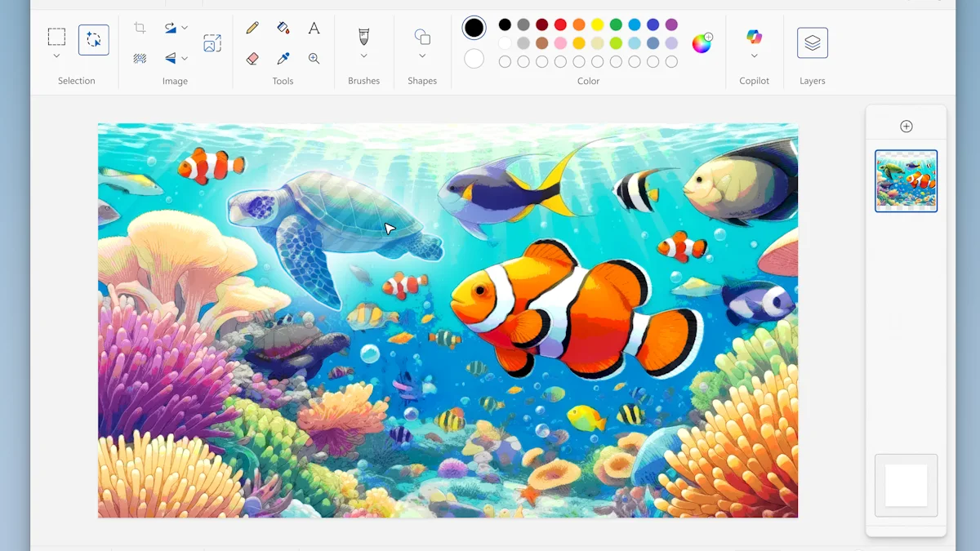This screenshot has height=551, width=980.
Task: Toggle the Layers panel button
Action: (x=812, y=42)
